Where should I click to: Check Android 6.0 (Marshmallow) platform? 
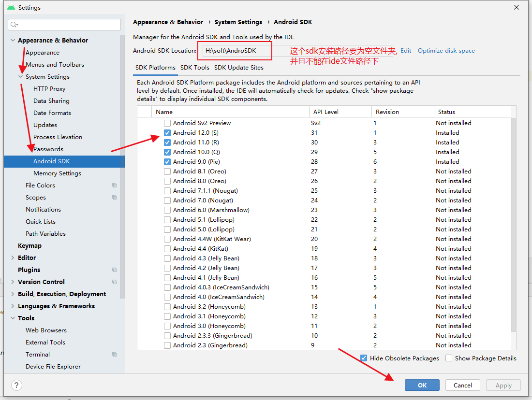(167, 210)
